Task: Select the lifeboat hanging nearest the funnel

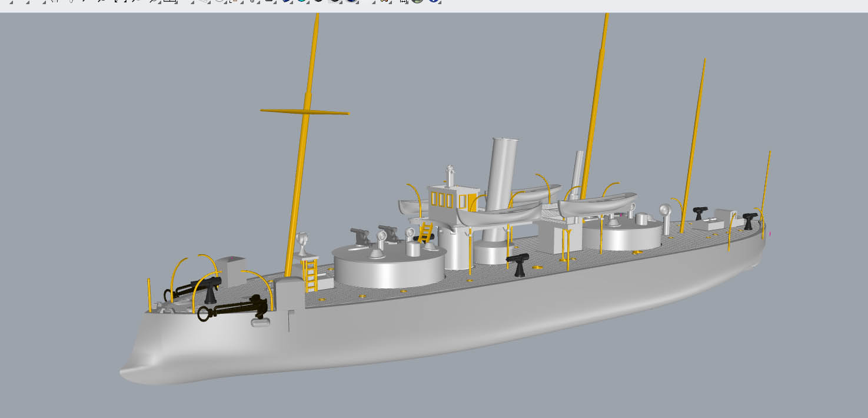Action: tap(499, 214)
